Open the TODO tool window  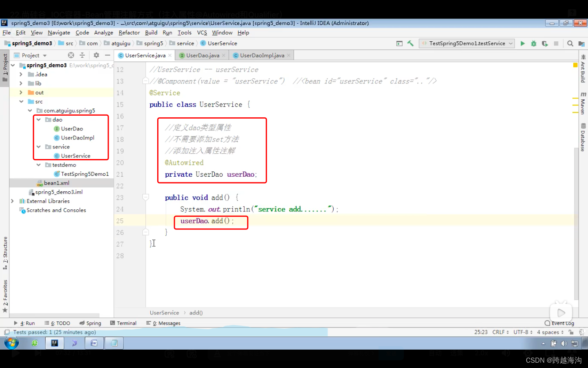click(x=57, y=323)
